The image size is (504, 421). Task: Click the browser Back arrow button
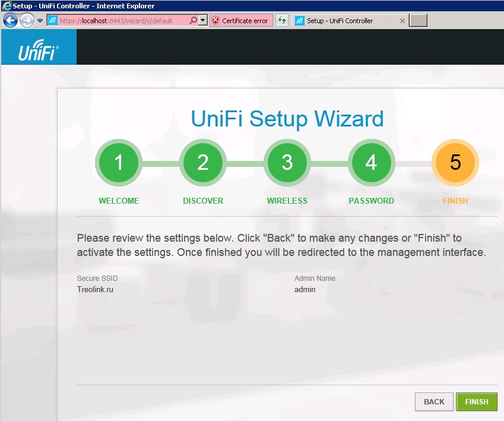10,21
